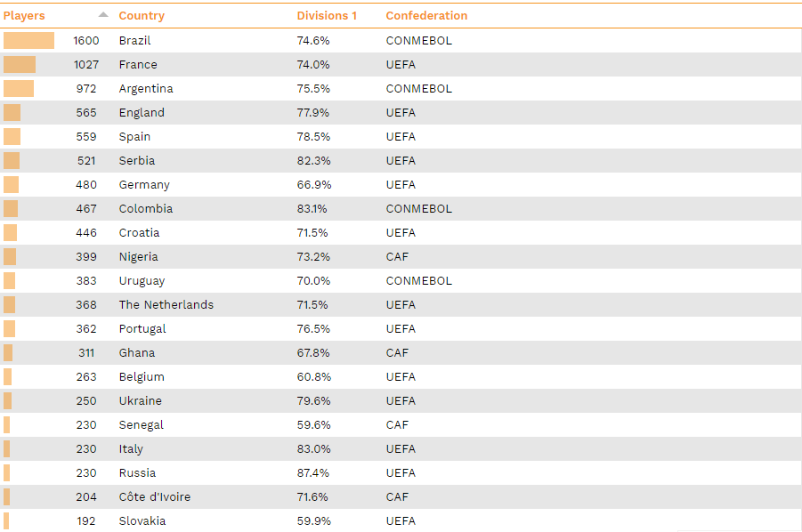This screenshot has height=532, width=802.
Task: Click the Spain country entry
Action: coord(134,137)
